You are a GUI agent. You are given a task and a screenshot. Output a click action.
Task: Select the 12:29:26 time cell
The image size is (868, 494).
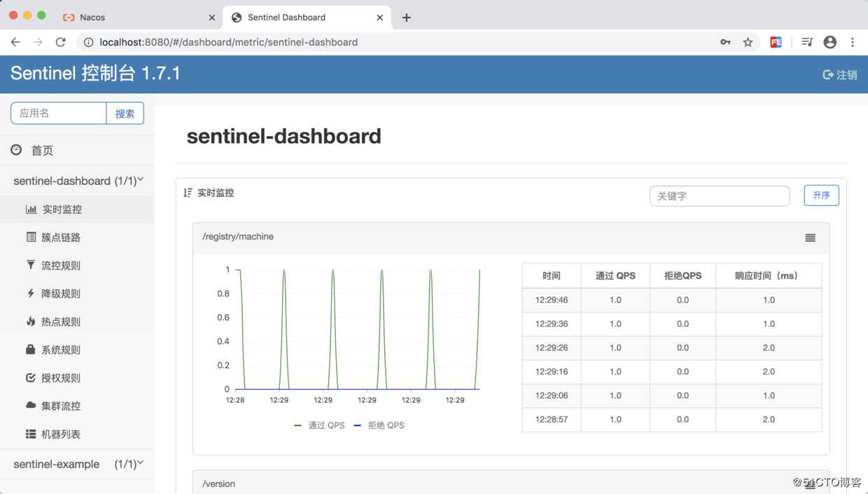[552, 348]
